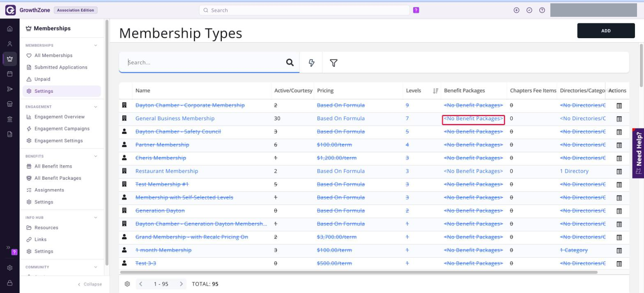Click the purple help badge beside top search
Viewport: 644px width, 293px height.
[x=416, y=10]
